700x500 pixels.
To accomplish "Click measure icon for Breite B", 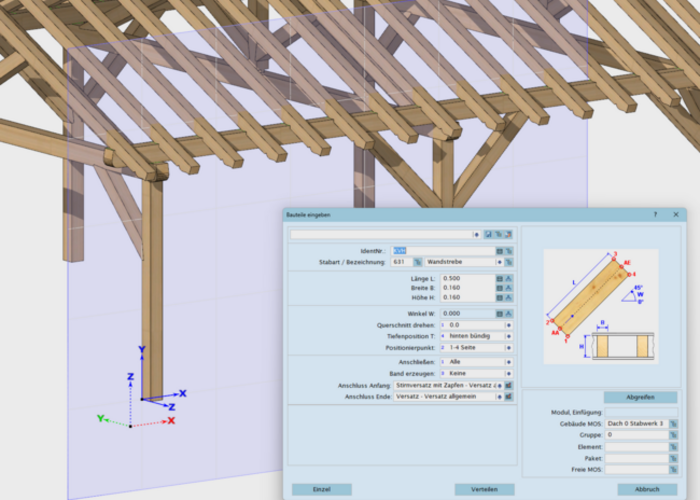I will (x=508, y=288).
